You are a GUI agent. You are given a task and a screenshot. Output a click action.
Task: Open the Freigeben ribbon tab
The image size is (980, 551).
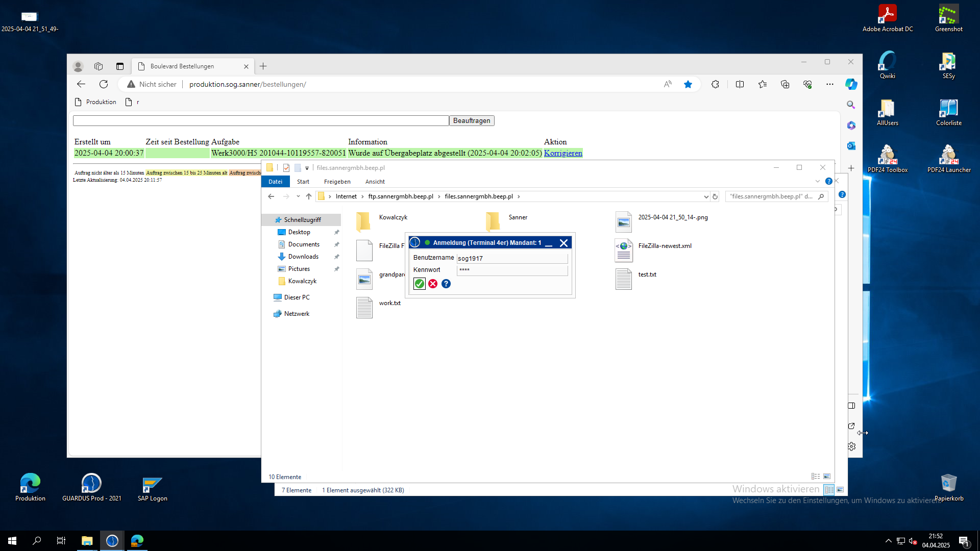point(337,182)
